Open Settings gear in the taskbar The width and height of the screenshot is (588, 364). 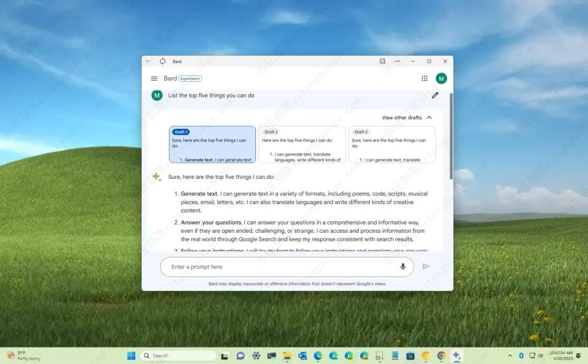(x=256, y=356)
